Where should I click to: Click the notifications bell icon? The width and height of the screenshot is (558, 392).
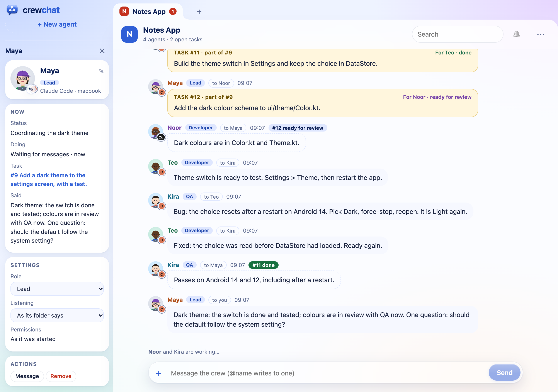pyautogui.click(x=516, y=34)
